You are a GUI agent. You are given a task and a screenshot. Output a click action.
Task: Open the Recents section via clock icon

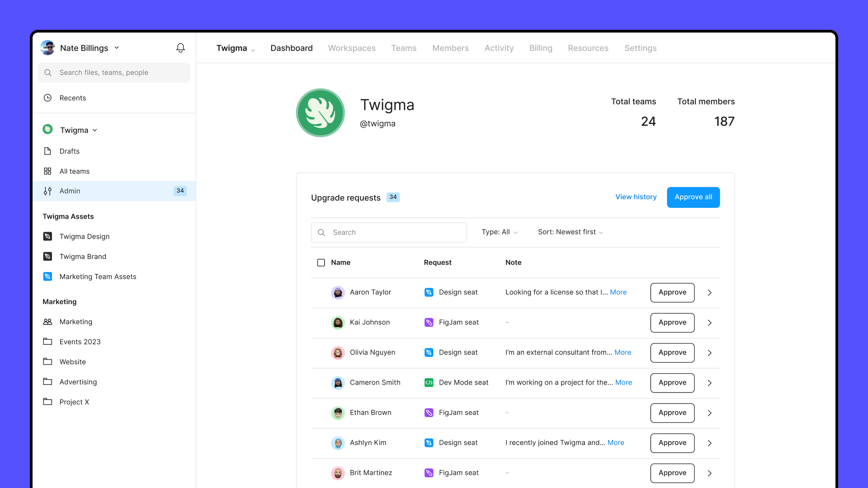coord(48,98)
